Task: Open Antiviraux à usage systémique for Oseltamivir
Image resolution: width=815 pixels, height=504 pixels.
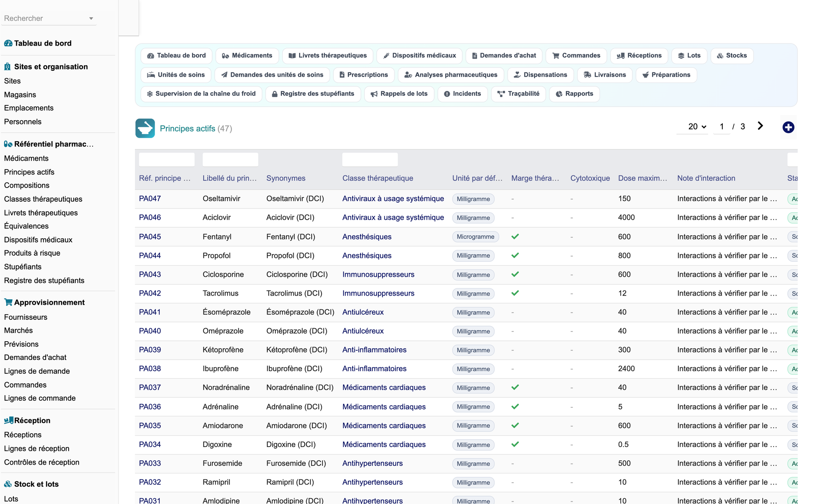Action: coord(393,199)
